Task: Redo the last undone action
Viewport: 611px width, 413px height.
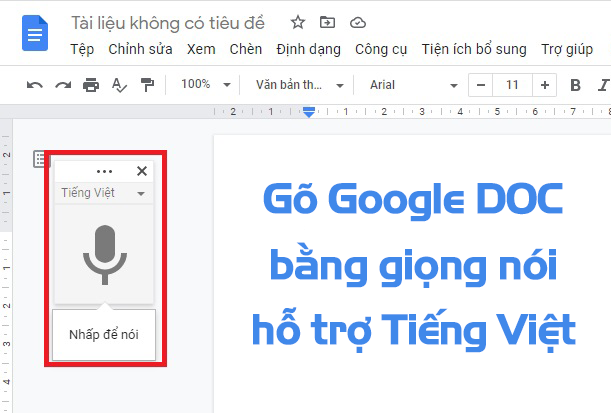Action: [63, 85]
